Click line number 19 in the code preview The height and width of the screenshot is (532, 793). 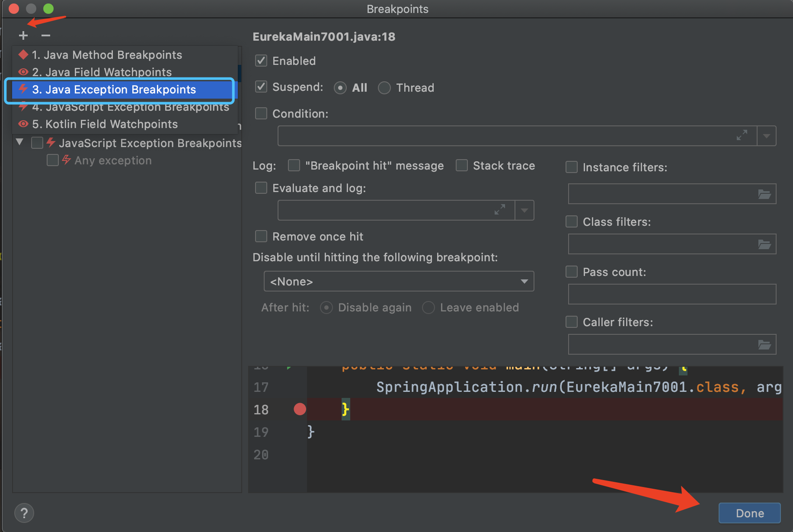click(261, 432)
